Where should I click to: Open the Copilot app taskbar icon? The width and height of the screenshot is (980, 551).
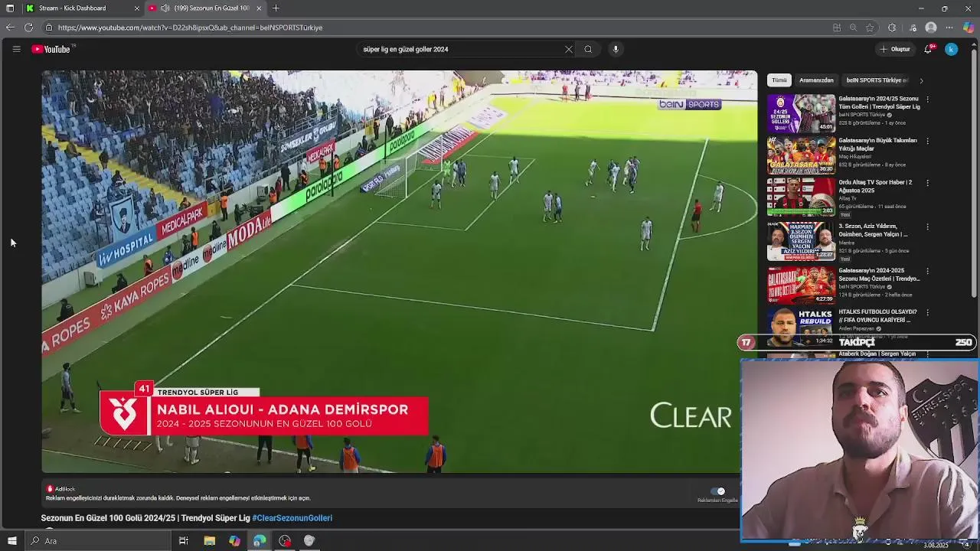click(x=234, y=541)
